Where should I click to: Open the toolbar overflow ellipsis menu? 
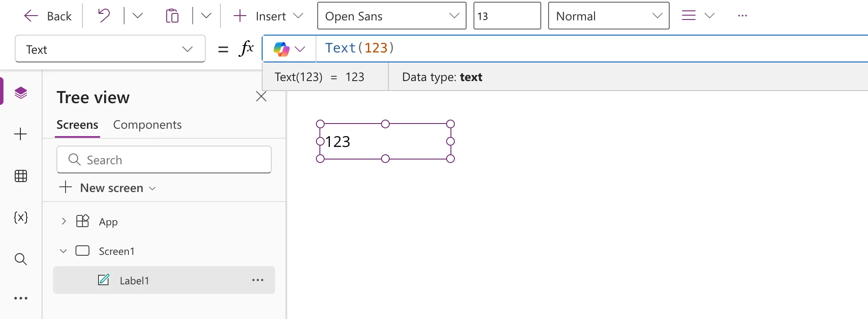point(743,16)
